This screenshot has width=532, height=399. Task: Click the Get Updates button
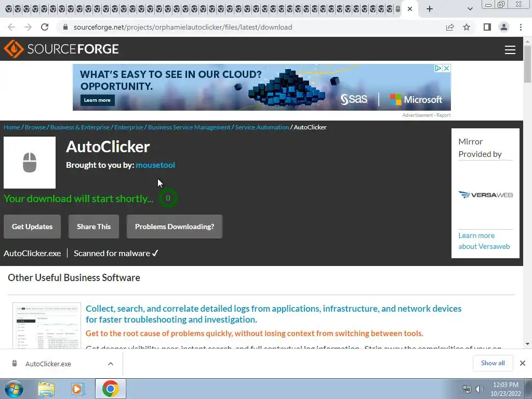[32, 227]
